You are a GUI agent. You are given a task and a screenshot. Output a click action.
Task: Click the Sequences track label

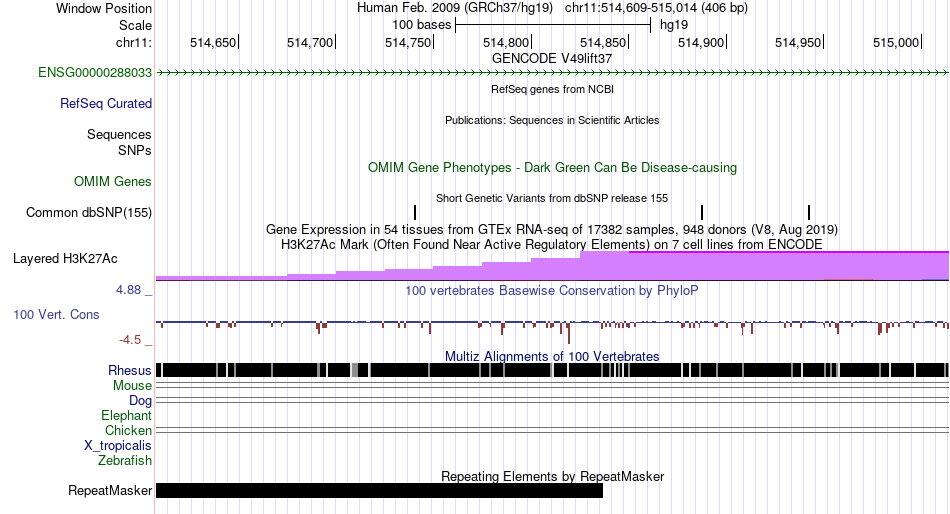coord(119,135)
